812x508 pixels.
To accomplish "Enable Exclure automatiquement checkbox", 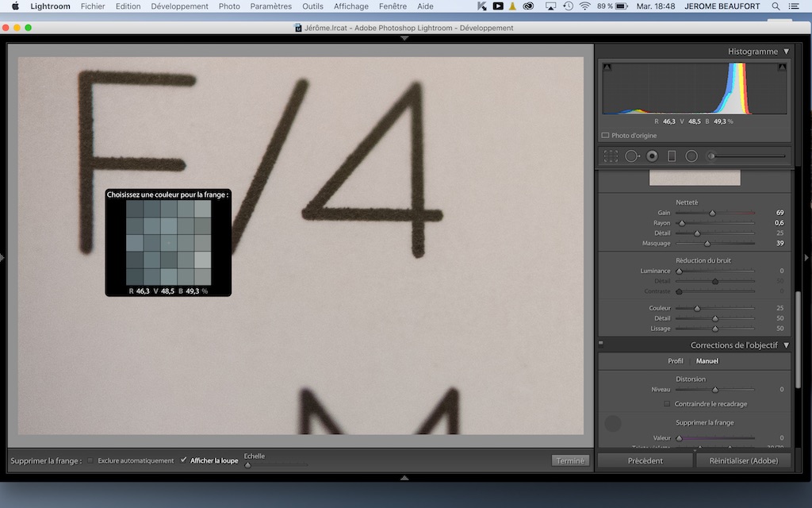I will [90, 460].
